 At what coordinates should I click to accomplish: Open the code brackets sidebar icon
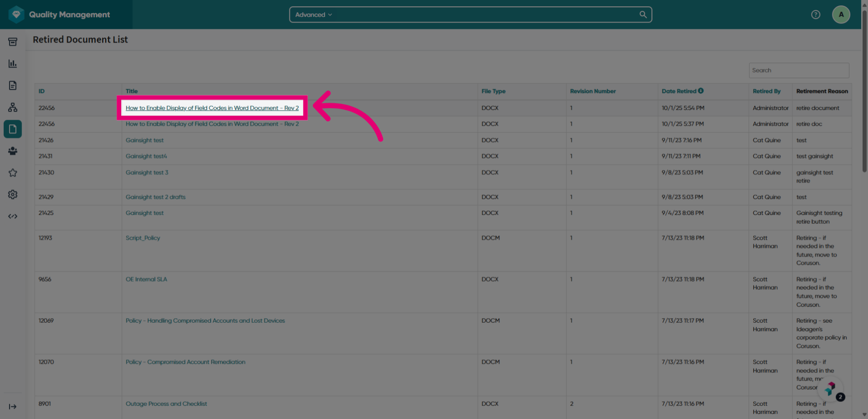(x=13, y=216)
